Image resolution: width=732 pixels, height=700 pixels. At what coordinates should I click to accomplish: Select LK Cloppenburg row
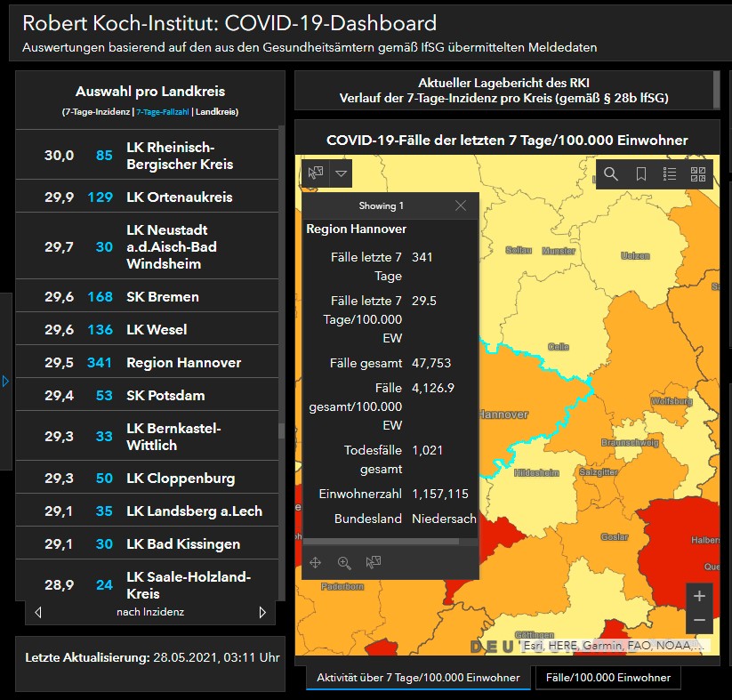(x=147, y=478)
